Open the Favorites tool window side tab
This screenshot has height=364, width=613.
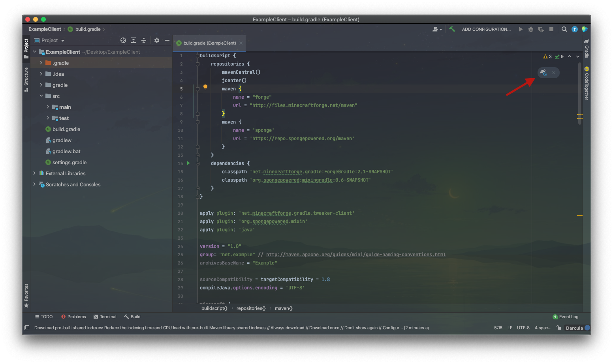coord(26,295)
